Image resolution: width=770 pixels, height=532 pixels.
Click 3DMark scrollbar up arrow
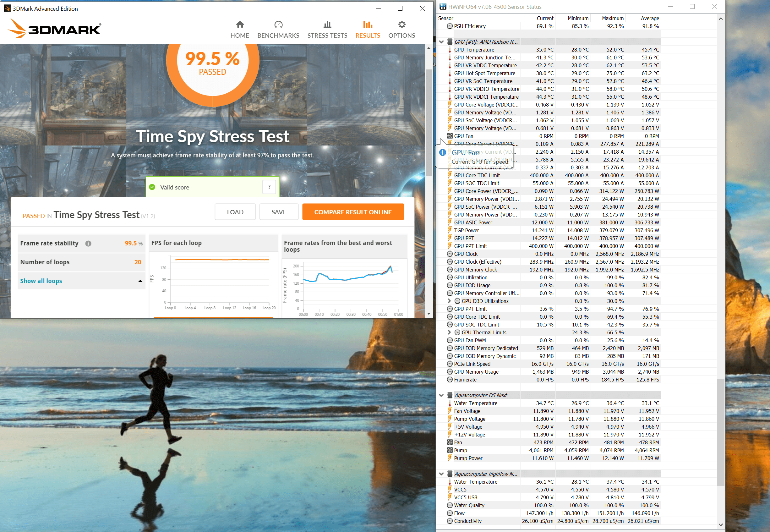[429, 48]
